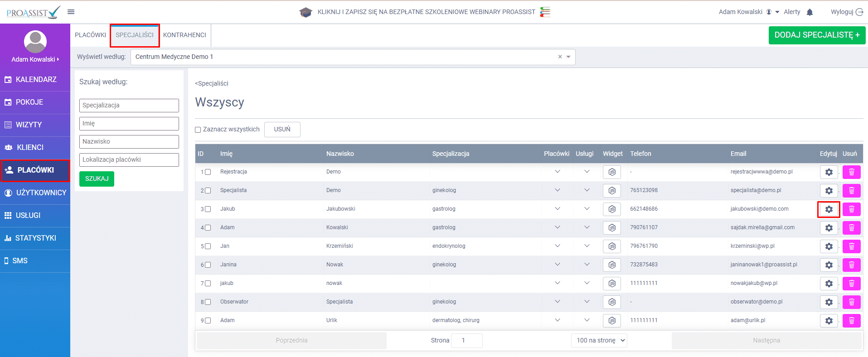Click the user avatar in the sidebar

(x=35, y=42)
